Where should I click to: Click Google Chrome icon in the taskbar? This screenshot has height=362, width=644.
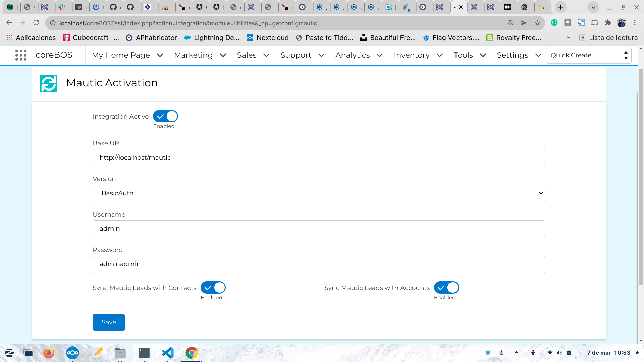[x=192, y=353]
